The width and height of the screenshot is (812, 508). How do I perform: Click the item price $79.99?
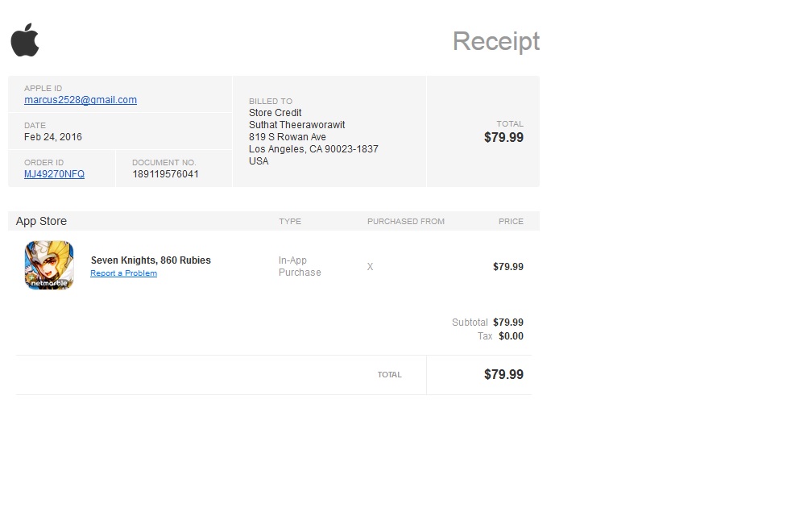point(507,267)
